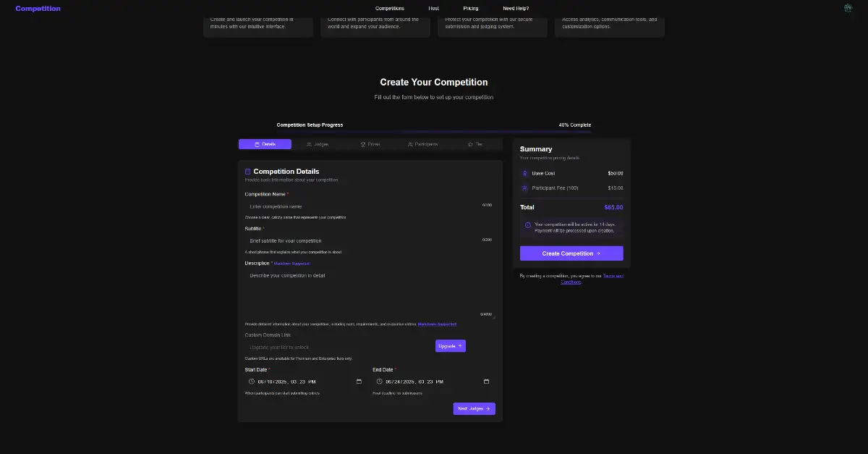Click the Next: Judges button
Viewport: 868px width, 454px height.
(474, 408)
